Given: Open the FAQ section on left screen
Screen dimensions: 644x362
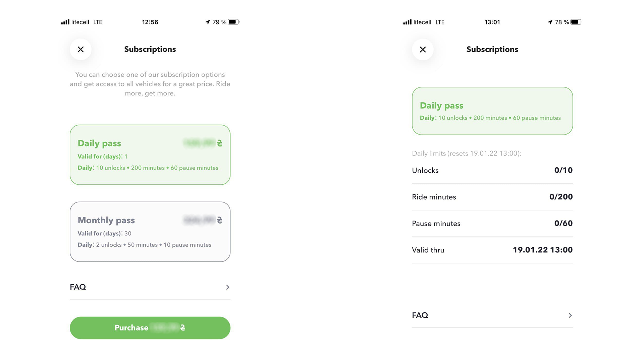Looking at the screenshot, I should [150, 287].
